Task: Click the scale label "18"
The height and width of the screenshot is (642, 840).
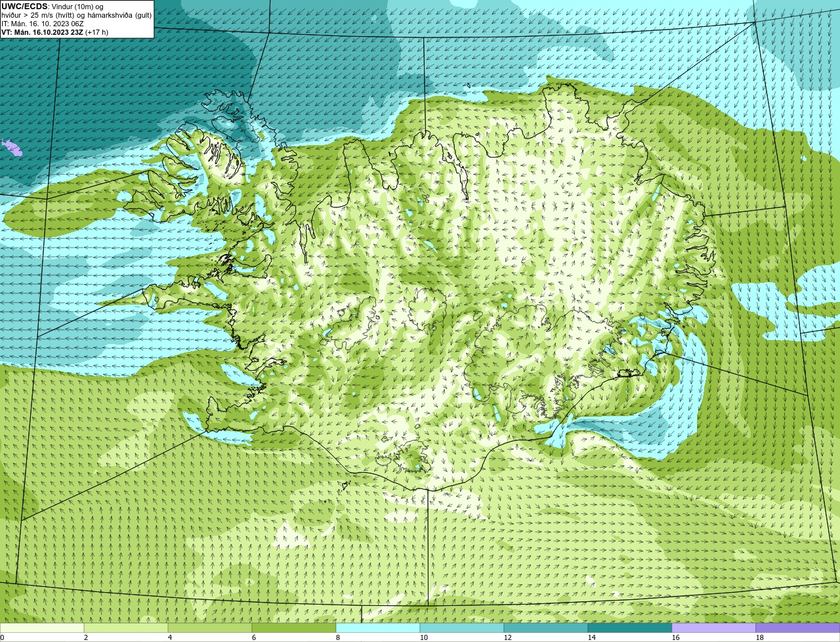Action: point(760,637)
